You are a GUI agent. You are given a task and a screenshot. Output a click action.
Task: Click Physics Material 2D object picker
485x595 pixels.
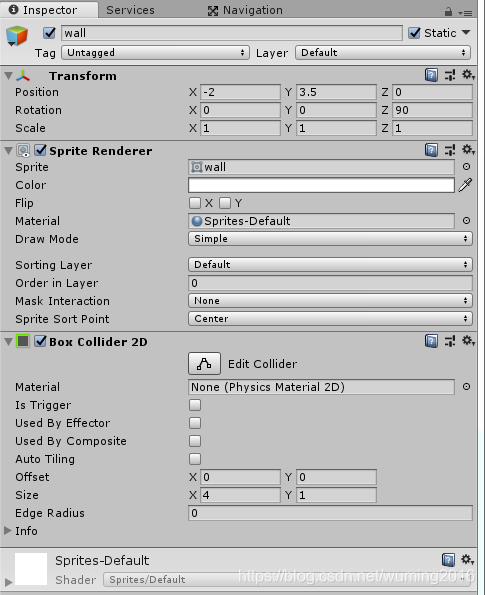[466, 387]
